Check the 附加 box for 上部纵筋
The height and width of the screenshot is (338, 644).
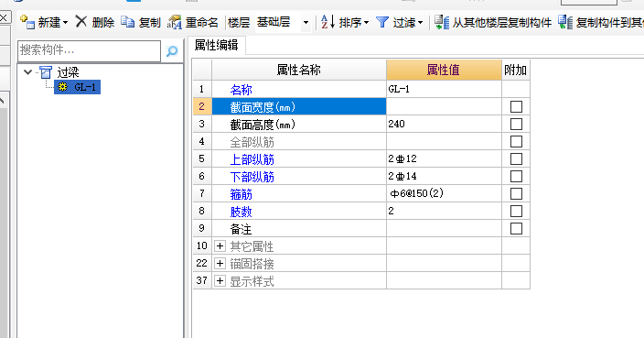pos(516,158)
